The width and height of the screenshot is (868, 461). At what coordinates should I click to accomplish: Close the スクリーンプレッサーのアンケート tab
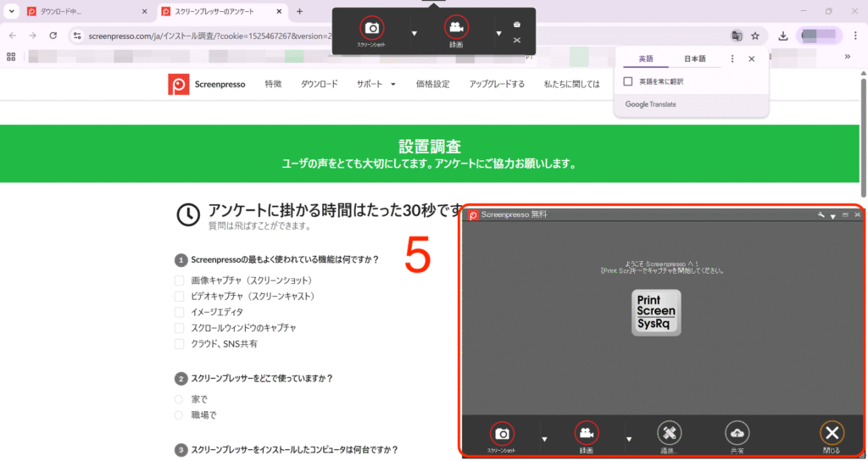(x=279, y=12)
